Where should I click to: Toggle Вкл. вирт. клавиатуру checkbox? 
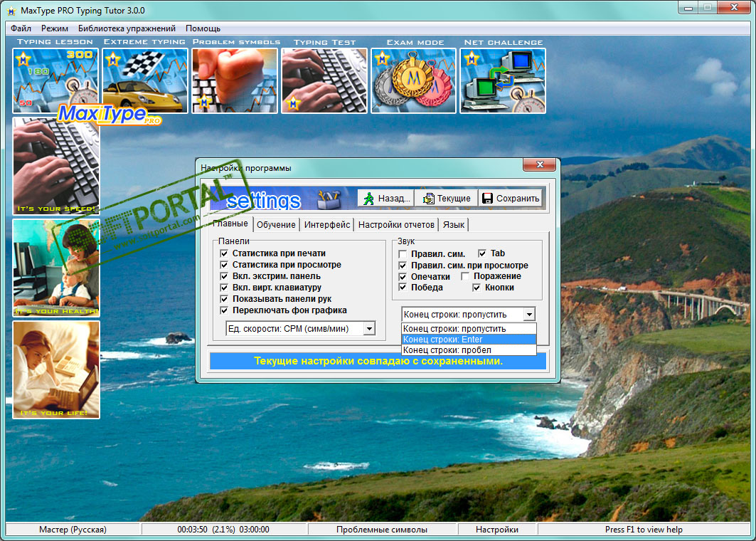[224, 288]
